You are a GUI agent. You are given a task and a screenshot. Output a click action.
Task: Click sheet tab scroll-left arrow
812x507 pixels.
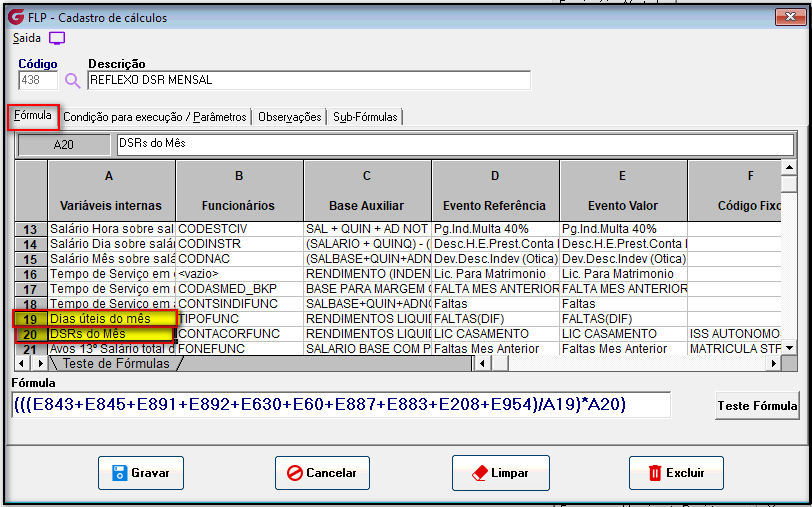click(x=22, y=364)
